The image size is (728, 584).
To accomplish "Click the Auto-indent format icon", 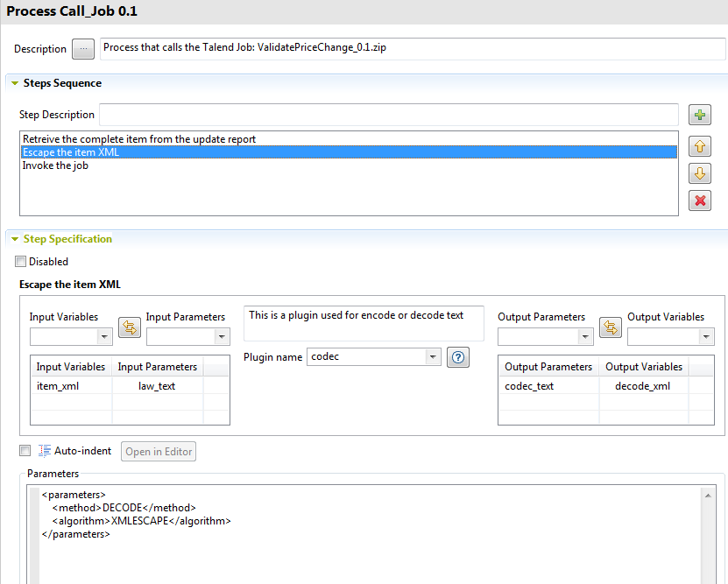I will (x=45, y=451).
